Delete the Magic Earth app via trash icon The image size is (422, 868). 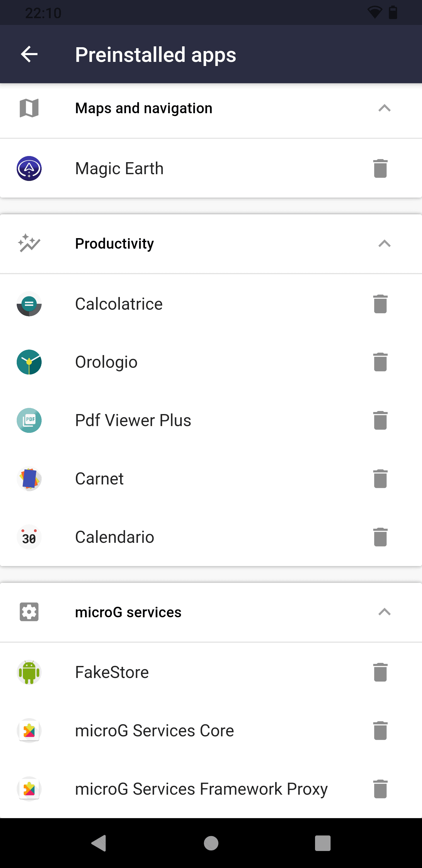tap(380, 168)
